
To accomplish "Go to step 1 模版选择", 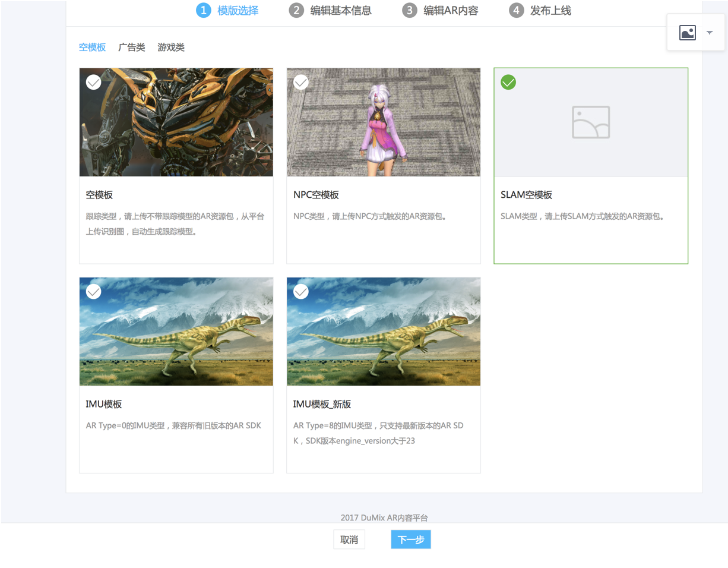I will click(x=227, y=10).
